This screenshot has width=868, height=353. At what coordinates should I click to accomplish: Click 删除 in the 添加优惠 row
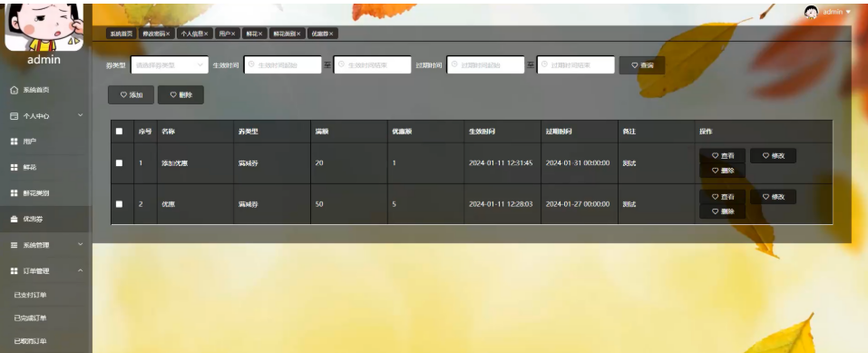tap(722, 171)
